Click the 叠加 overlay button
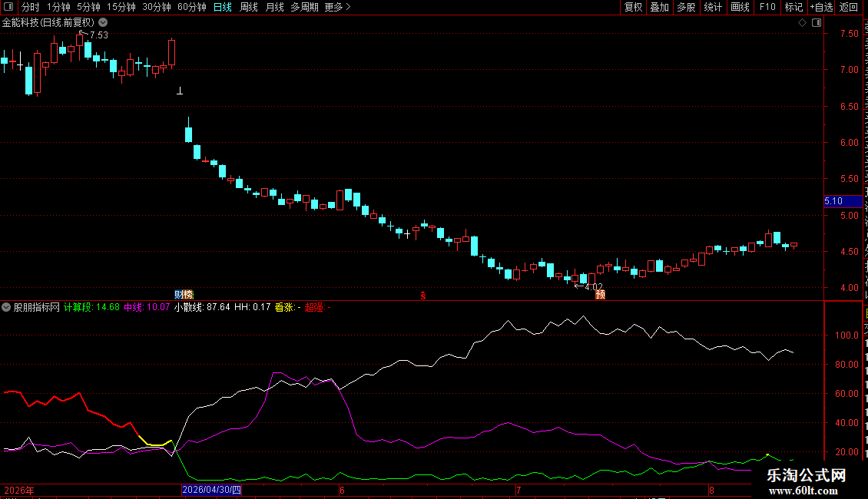The height and width of the screenshot is (499, 868). point(659,7)
